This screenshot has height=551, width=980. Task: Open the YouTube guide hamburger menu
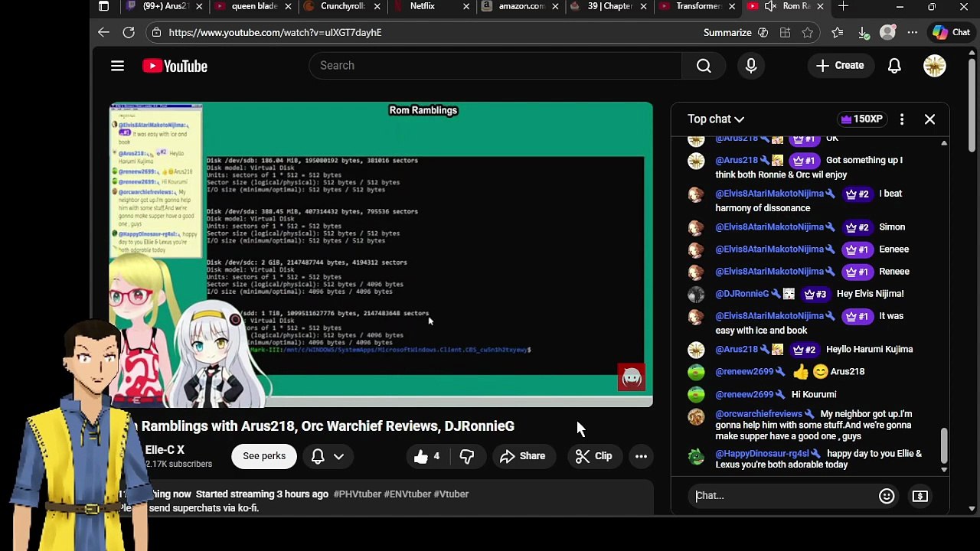point(117,66)
